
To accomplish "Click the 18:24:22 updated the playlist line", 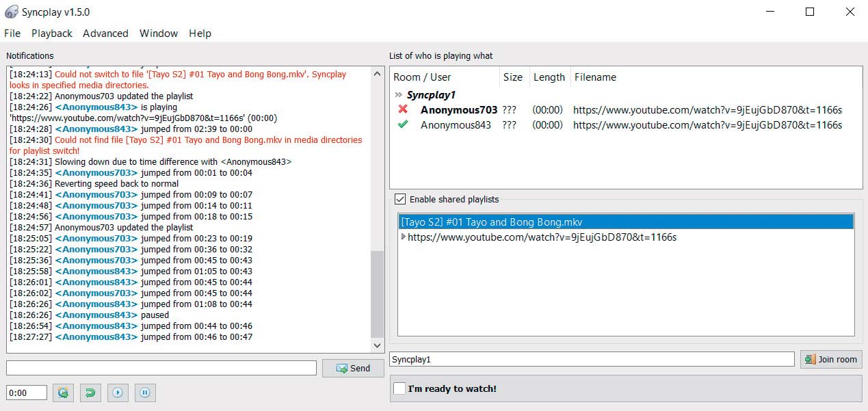I will [101, 96].
